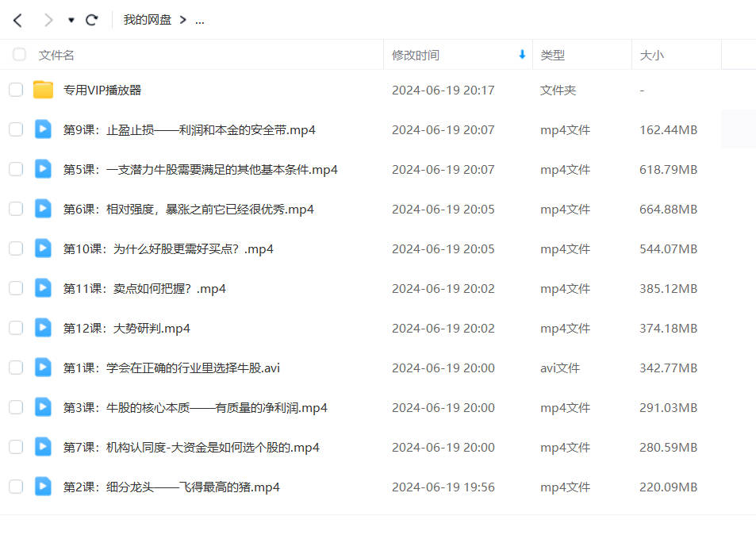Expand the breadcrumb ellipsis path

[200, 21]
